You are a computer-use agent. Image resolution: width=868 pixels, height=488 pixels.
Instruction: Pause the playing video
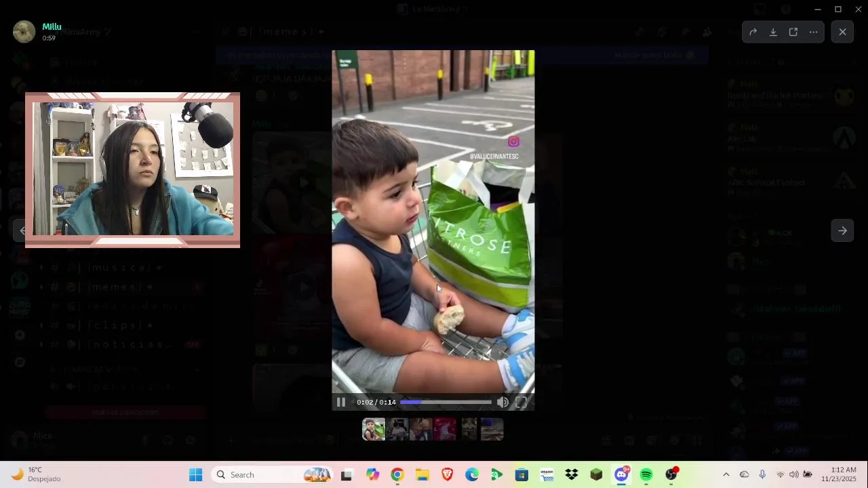[x=341, y=402]
